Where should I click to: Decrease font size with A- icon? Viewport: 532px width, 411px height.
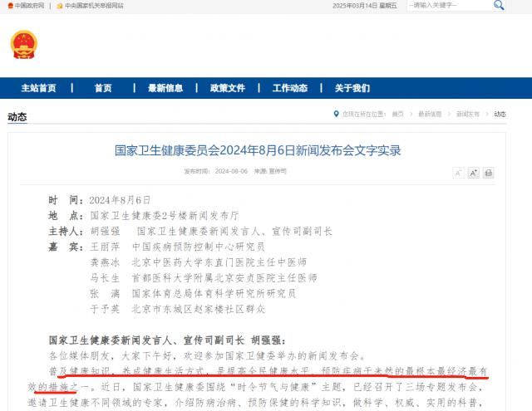458,173
